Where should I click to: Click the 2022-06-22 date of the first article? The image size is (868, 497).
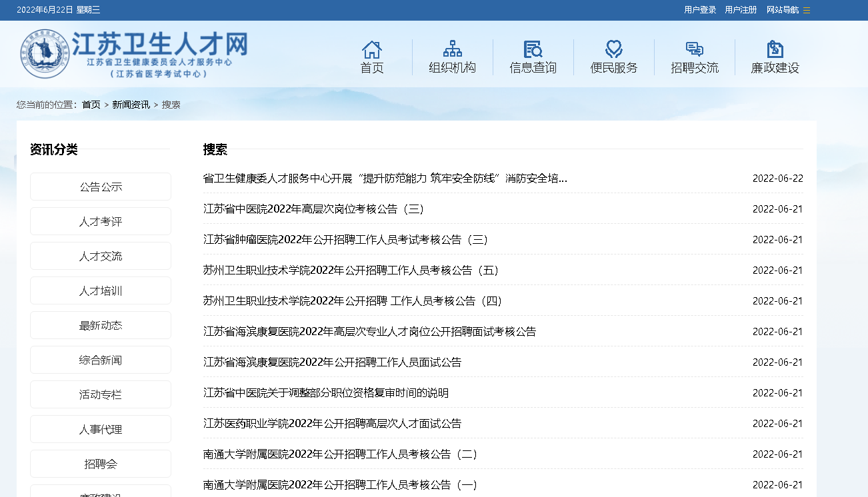click(777, 179)
